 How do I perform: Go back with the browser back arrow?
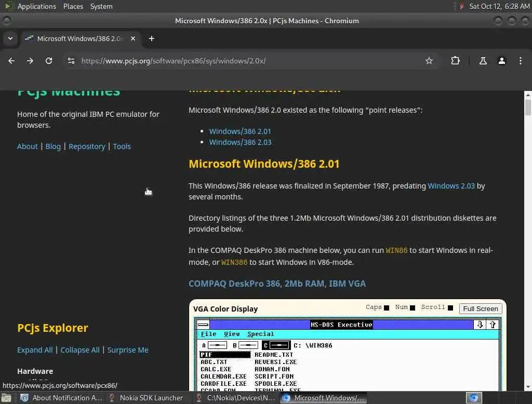click(x=11, y=61)
